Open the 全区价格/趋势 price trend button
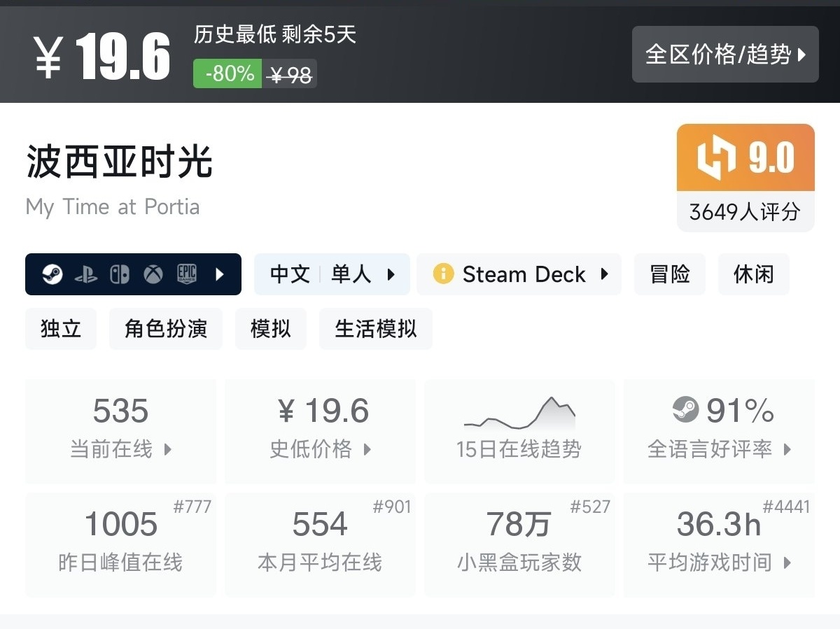This screenshot has height=629, width=840. click(x=725, y=55)
